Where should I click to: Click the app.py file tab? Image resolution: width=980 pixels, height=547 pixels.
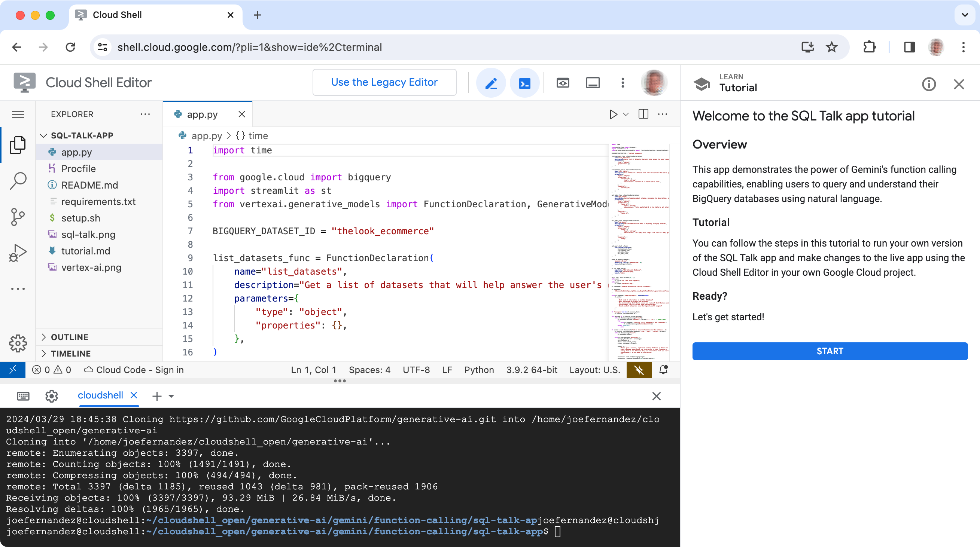pyautogui.click(x=202, y=114)
